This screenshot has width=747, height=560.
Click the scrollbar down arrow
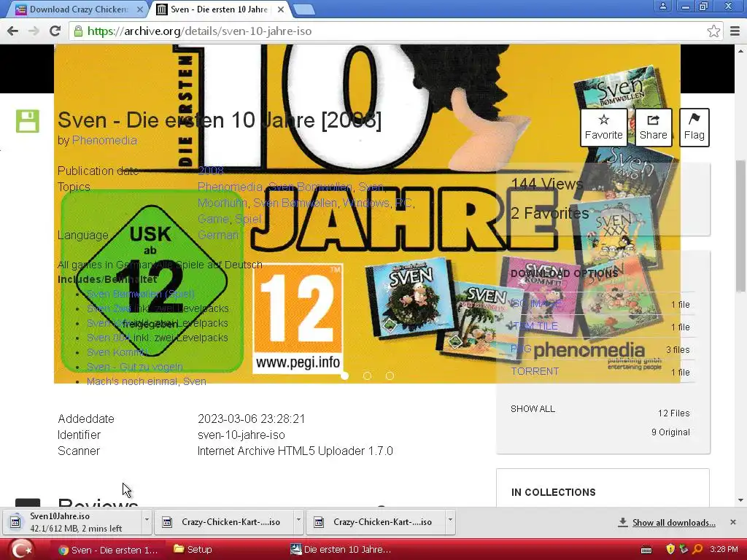pyautogui.click(x=740, y=500)
